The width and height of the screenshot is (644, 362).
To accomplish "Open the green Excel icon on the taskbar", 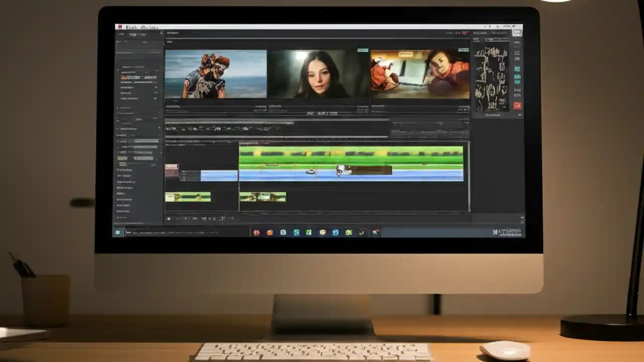I will click(x=309, y=232).
